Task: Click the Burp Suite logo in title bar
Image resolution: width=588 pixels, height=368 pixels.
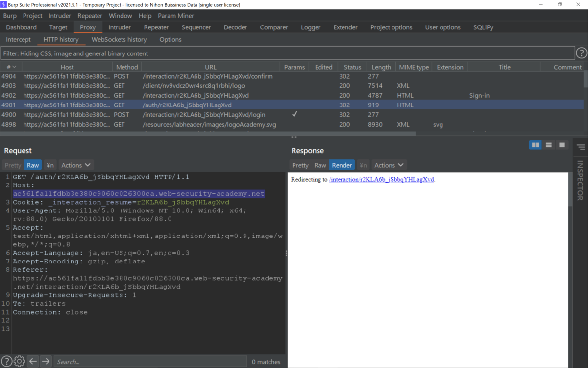Action: click(x=4, y=4)
